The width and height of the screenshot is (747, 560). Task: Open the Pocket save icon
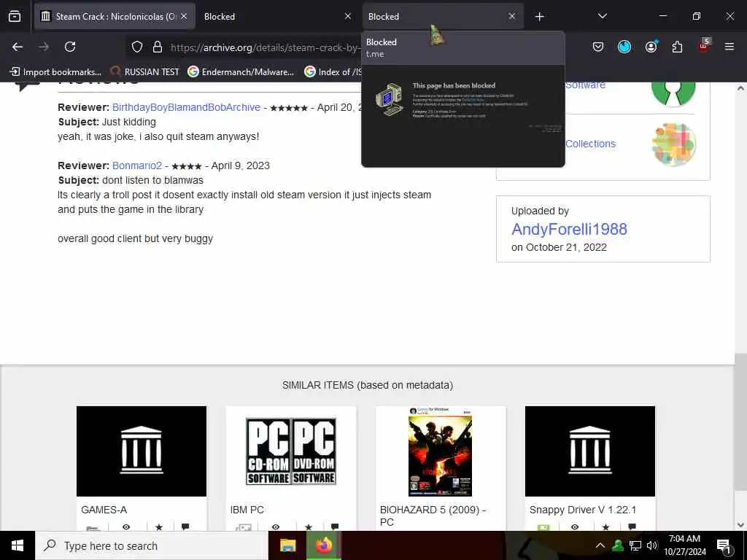click(598, 47)
